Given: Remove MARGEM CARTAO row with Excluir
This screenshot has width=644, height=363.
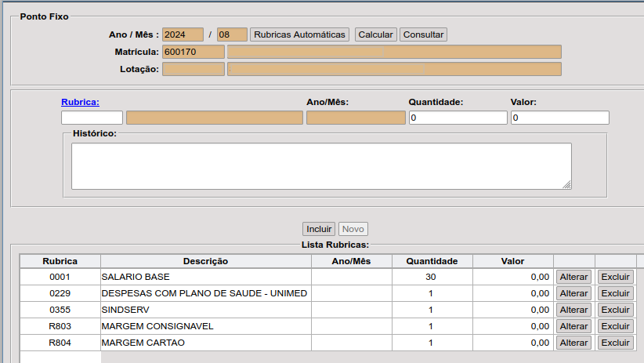Looking at the screenshot, I should (615, 343).
